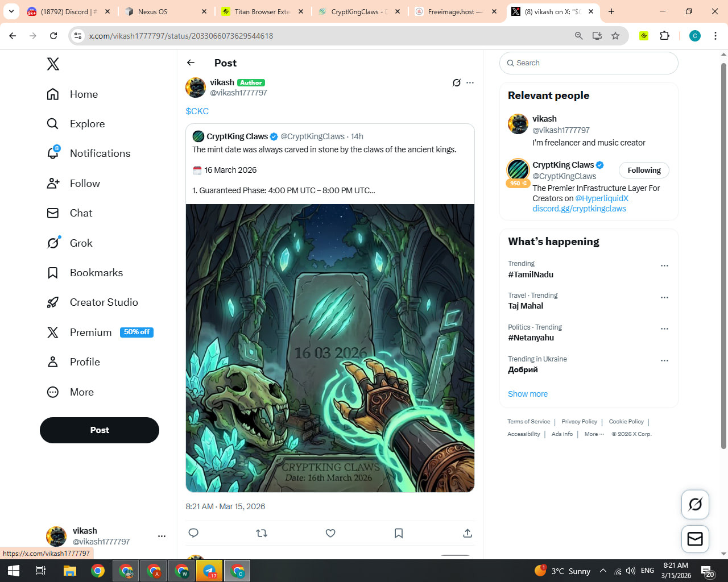Open options for #TamilNadu trend
728x582 pixels.
pyautogui.click(x=664, y=265)
